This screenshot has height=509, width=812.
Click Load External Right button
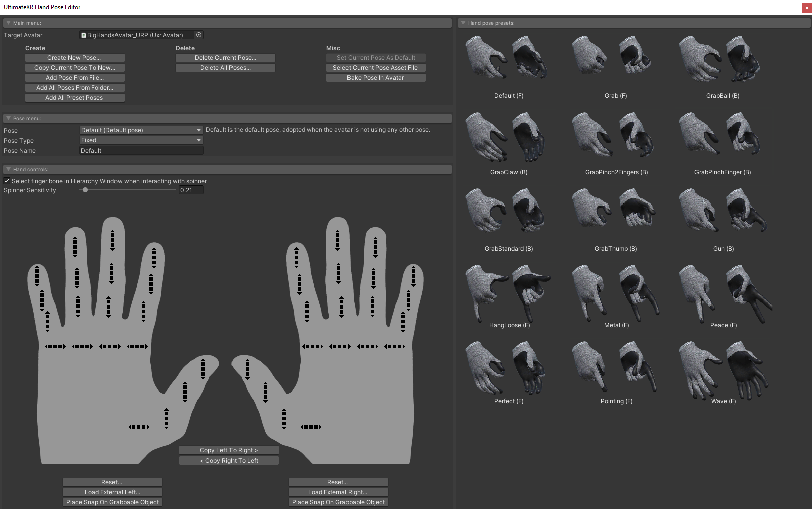tap(338, 492)
